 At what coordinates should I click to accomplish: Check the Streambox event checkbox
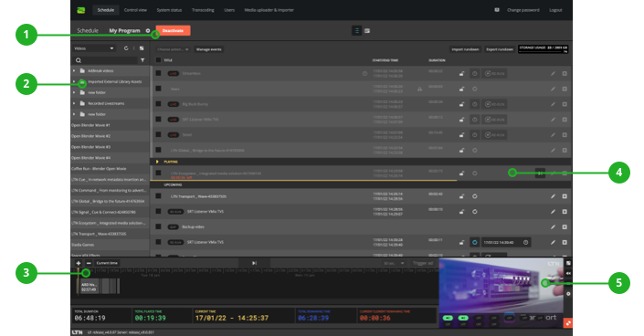pos(159,73)
